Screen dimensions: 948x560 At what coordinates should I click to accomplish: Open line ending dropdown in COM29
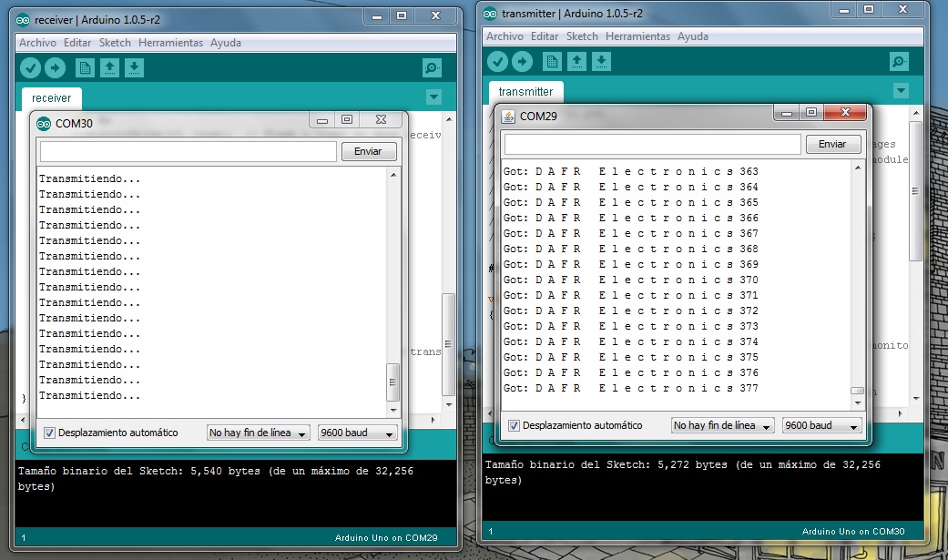[x=722, y=425]
